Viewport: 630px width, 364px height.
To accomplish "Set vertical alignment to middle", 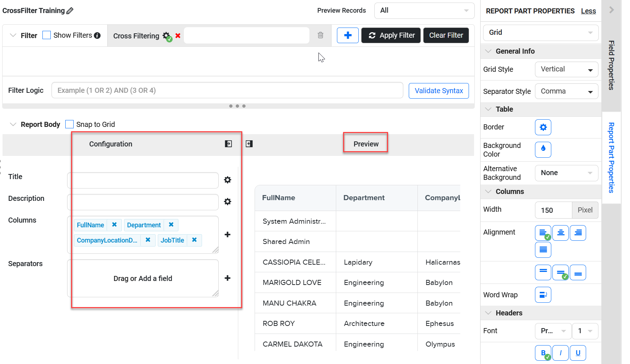I will click(x=560, y=272).
